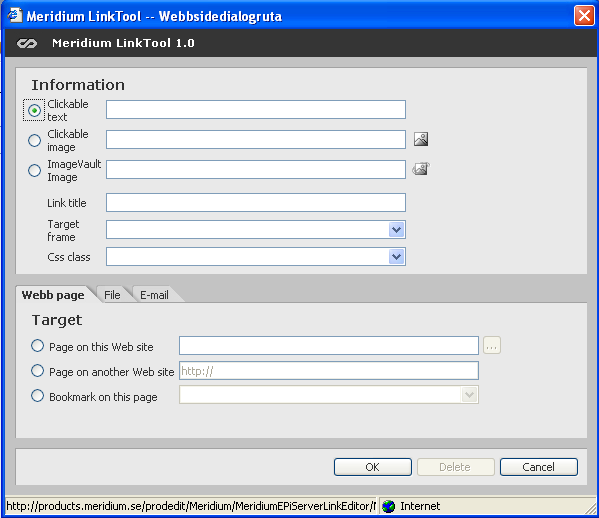Click the Cancel button
This screenshot has width=599, height=518.
point(539,467)
